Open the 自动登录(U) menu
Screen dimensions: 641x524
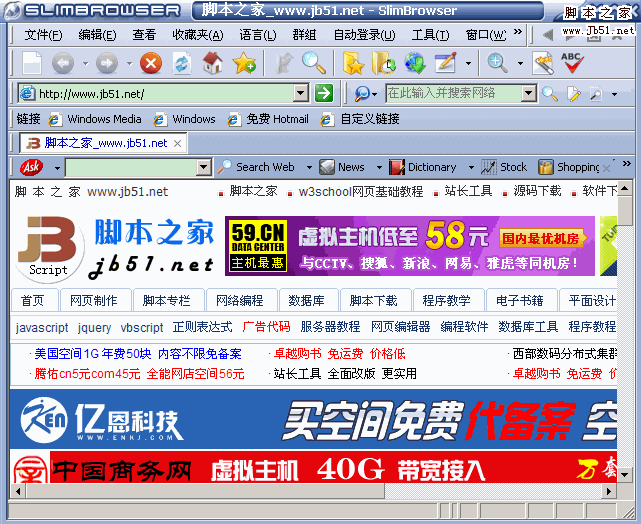(x=364, y=35)
